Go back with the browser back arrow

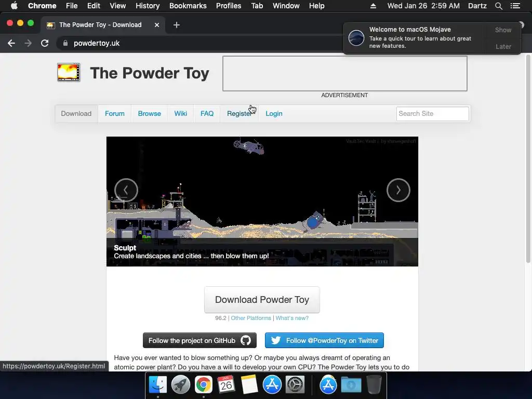[11, 43]
